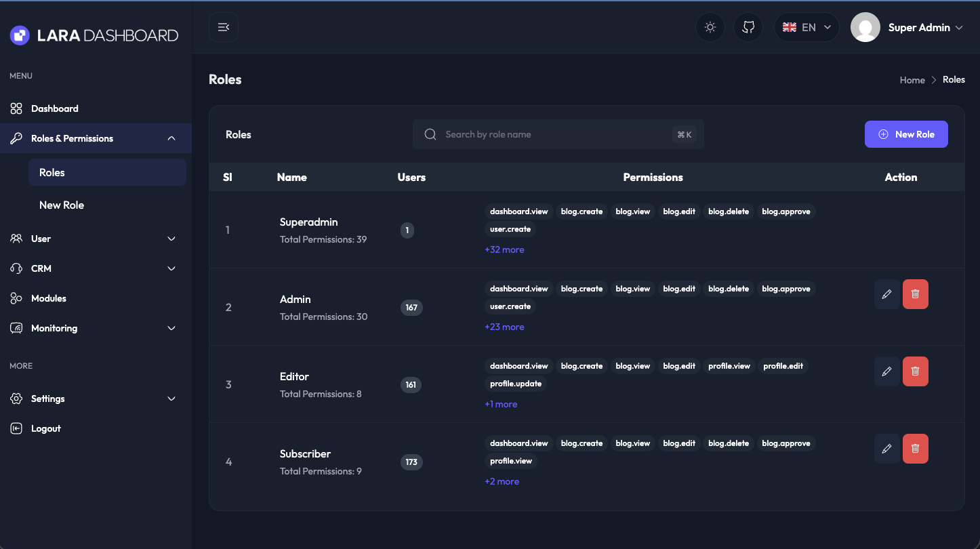Click the purple New Role button

(905, 134)
